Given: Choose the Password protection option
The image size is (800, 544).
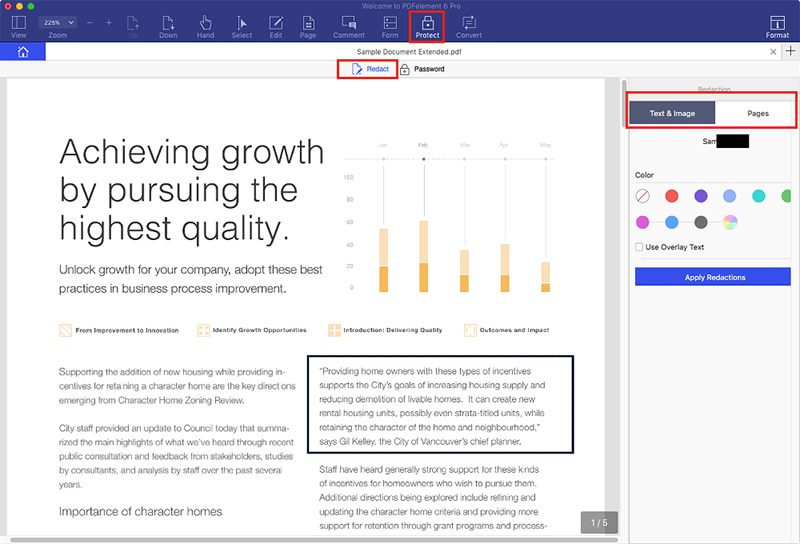Looking at the screenshot, I should [x=422, y=69].
